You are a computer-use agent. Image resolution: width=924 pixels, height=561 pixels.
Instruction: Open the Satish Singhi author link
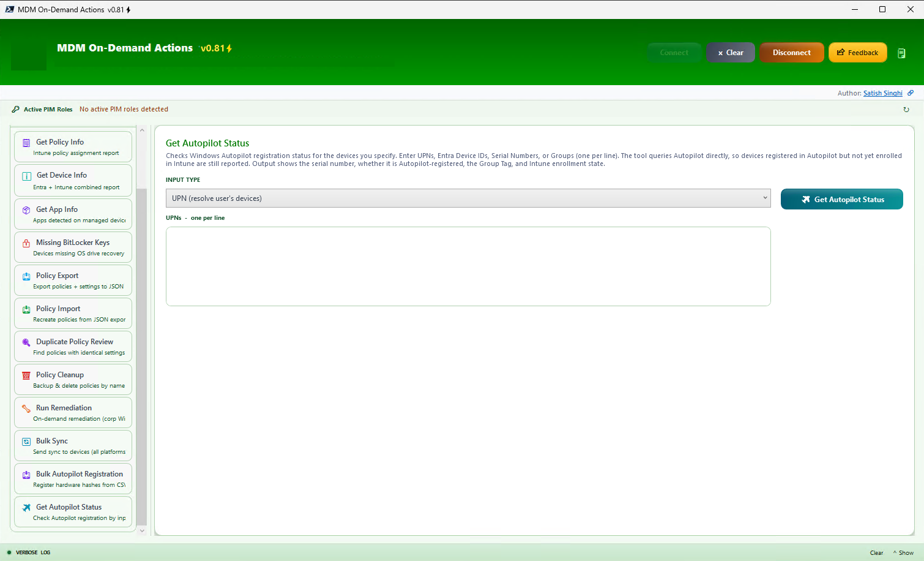tap(882, 93)
